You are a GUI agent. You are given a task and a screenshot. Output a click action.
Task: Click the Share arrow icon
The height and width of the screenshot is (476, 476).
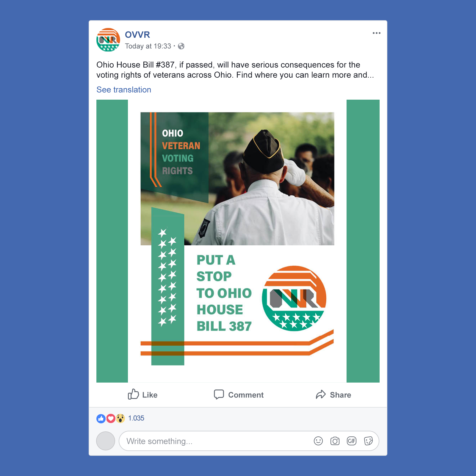point(321,394)
